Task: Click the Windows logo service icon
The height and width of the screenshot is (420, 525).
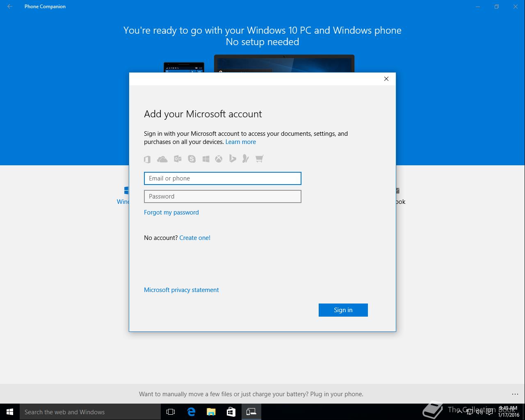Action: (206, 159)
